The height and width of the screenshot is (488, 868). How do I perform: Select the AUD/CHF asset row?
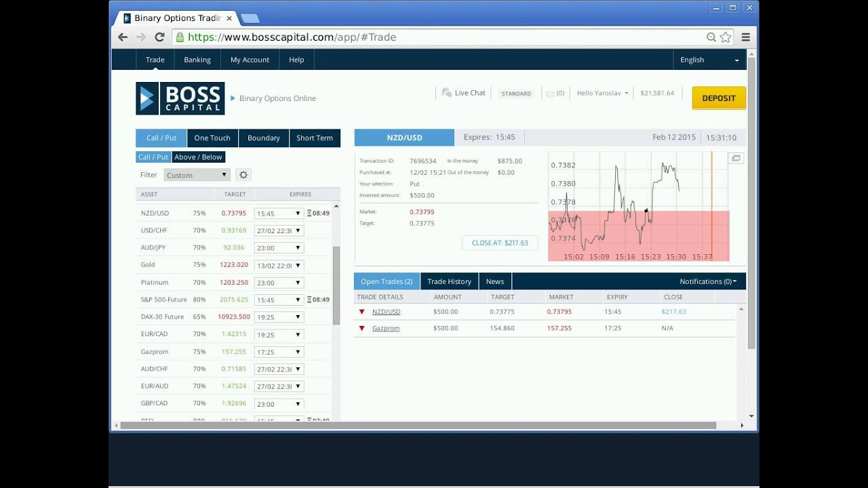pyautogui.click(x=234, y=369)
